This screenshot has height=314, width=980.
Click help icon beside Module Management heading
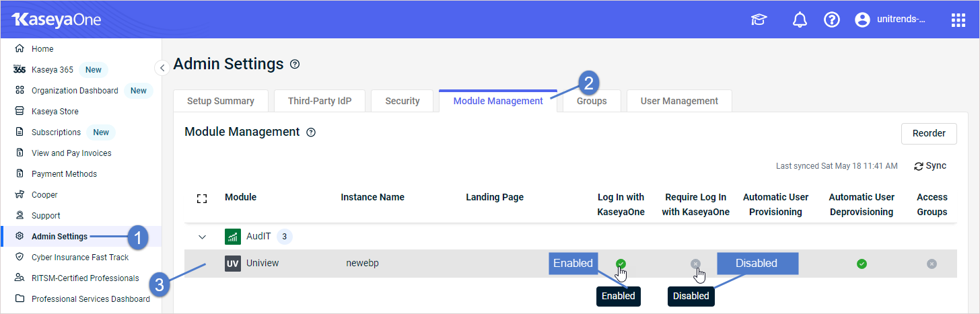tap(311, 132)
